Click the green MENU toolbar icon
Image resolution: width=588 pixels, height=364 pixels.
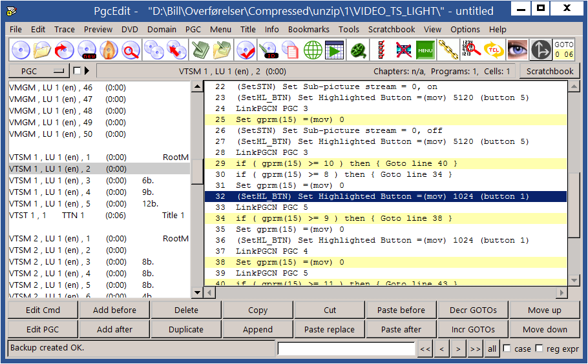click(x=425, y=50)
